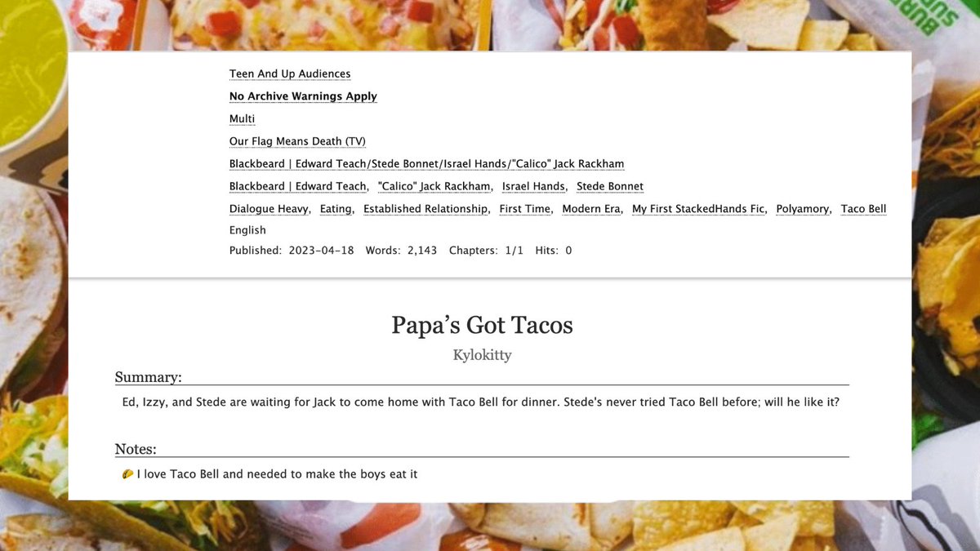Viewport: 980px width, 551px height.
Task: Select the "Calico" Jack Rackham character tag
Action: click(x=434, y=186)
